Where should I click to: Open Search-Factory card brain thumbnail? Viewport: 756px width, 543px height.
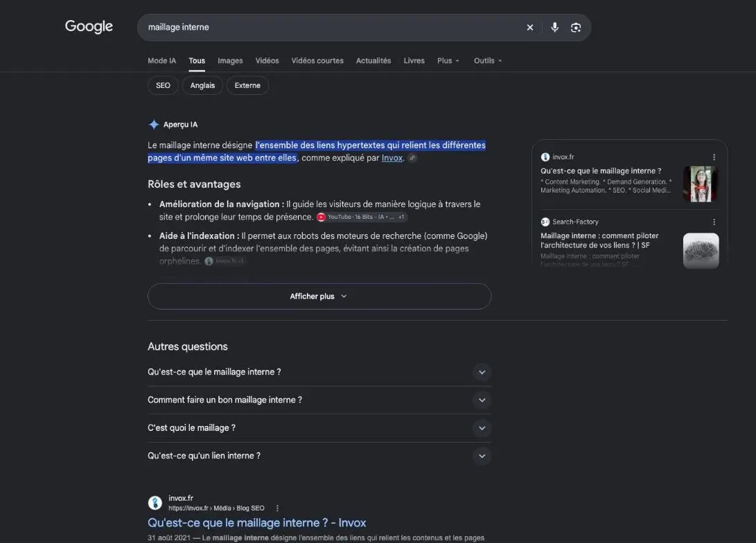click(x=701, y=251)
